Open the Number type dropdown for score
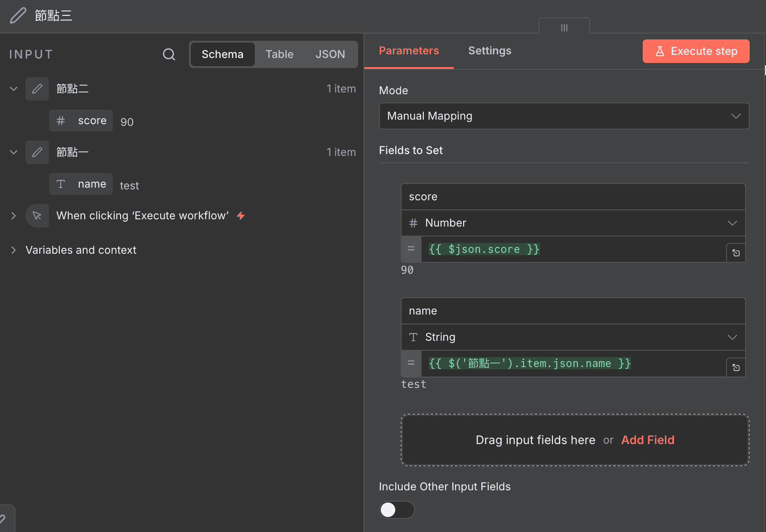766x532 pixels. coord(573,223)
